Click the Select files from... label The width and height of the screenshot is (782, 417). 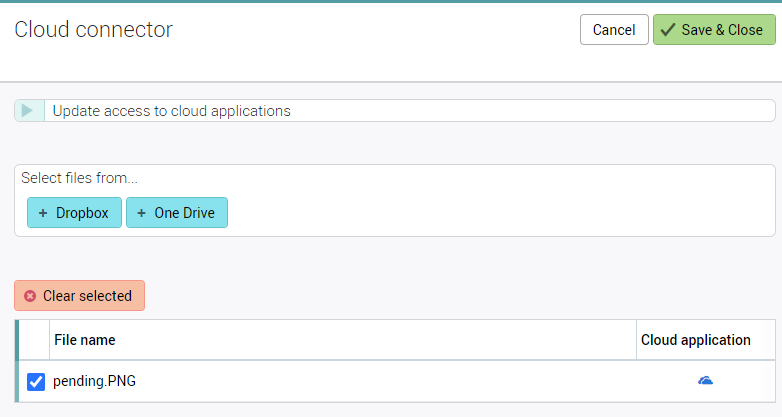[79, 179]
